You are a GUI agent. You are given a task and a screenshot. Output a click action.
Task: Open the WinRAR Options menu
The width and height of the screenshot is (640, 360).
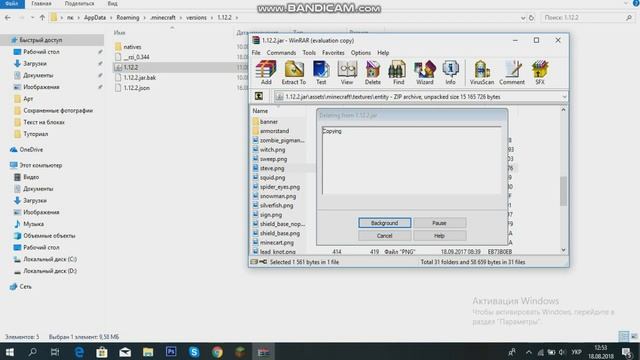(361, 53)
